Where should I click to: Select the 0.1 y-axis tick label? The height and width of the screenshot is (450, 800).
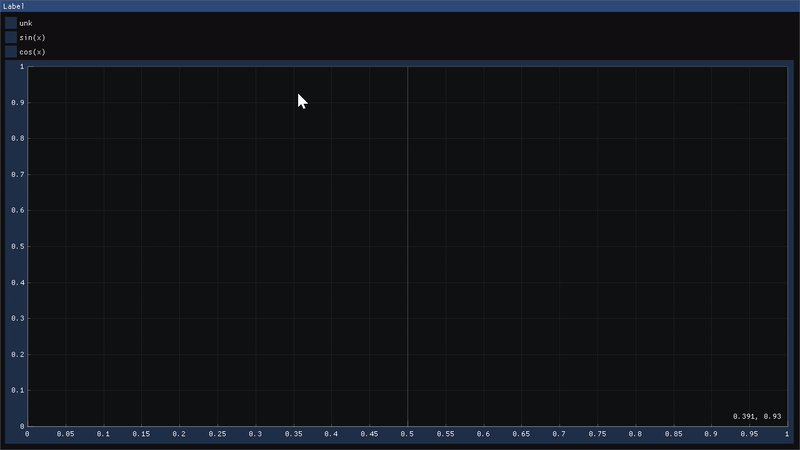(x=17, y=390)
